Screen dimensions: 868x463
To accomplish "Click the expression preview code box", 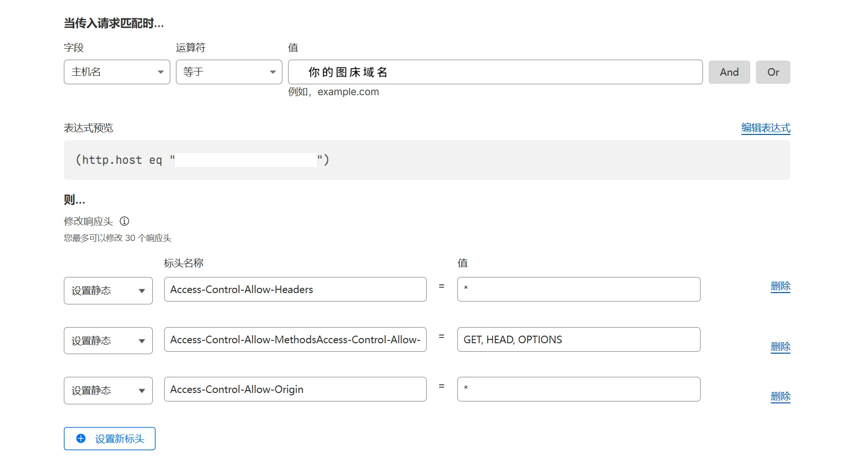I will pos(427,160).
